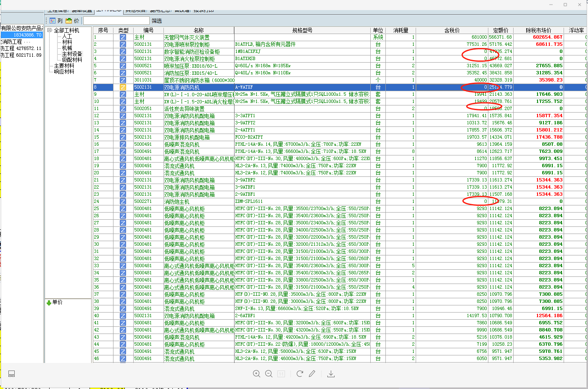The image size is (588, 389).
Task: Click the green arrow icon beside 单价
Action: tap(49, 302)
